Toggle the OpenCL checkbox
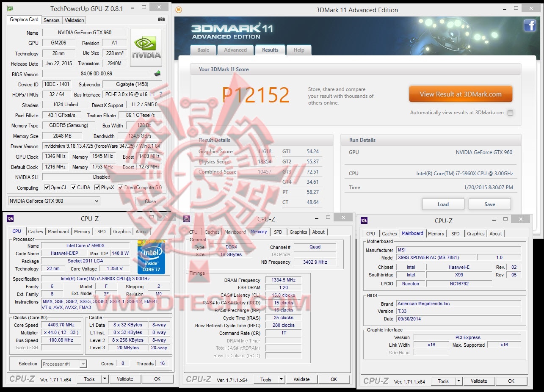 click(x=47, y=188)
